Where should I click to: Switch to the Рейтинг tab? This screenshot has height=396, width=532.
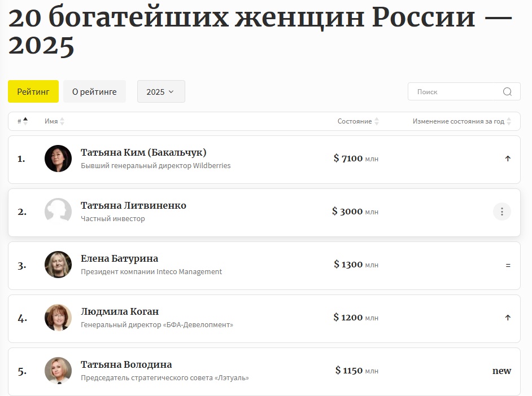[33, 91]
